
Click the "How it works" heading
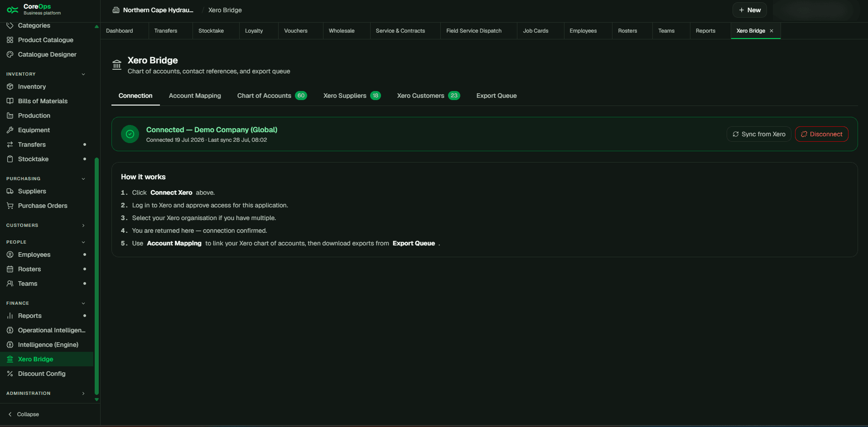[x=143, y=177]
